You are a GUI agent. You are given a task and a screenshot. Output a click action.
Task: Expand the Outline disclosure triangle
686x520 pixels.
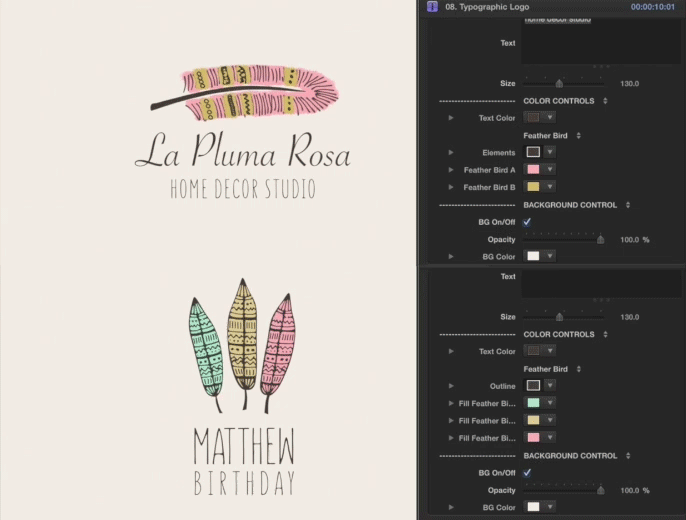(x=451, y=386)
